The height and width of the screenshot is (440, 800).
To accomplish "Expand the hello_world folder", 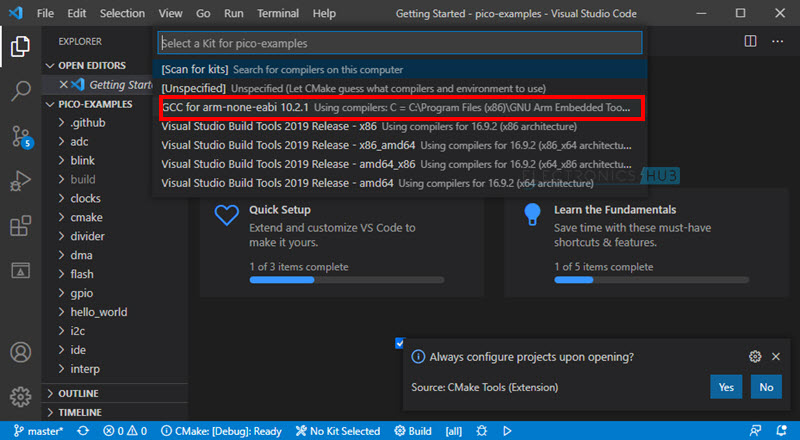I will 98,312.
